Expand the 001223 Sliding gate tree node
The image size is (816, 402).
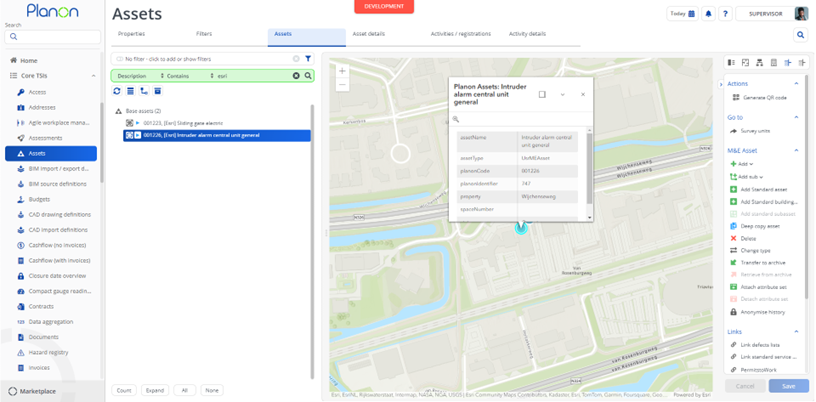point(138,123)
